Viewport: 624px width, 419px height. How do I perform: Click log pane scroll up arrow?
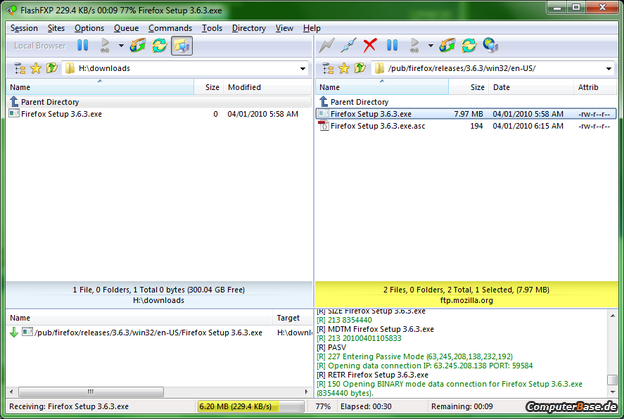pyautogui.click(x=612, y=315)
